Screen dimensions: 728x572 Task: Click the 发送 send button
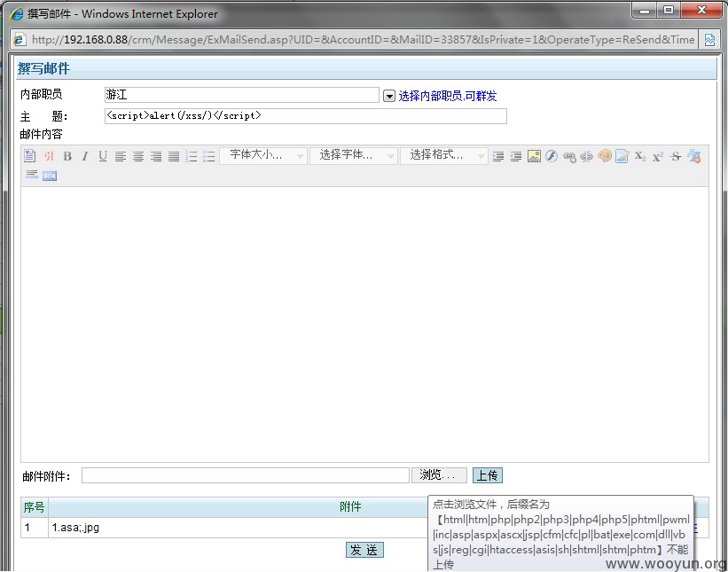click(x=364, y=550)
